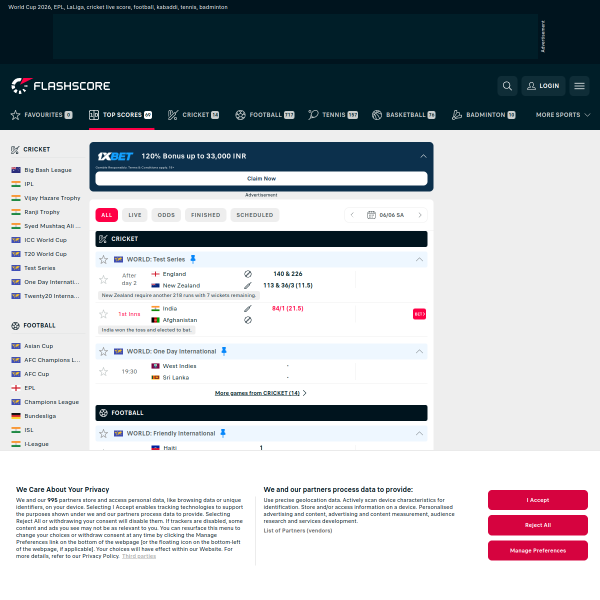The width and height of the screenshot is (600, 600).
Task: Click the Afghanistan team name
Action: [180, 320]
